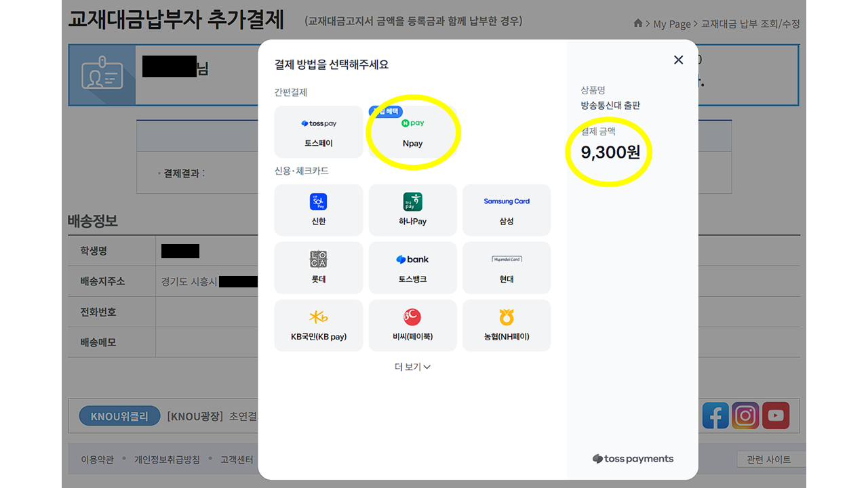868x488 pixels.
Task: Click the KNOU위클리 button
Action: (x=119, y=416)
